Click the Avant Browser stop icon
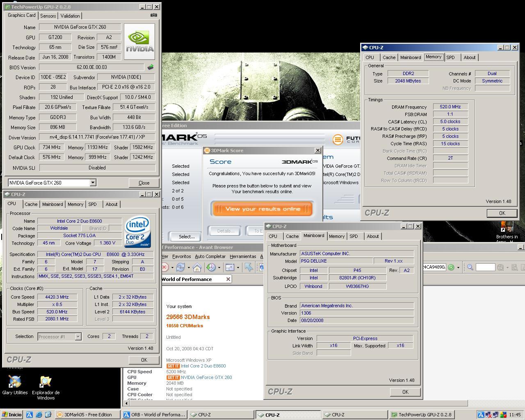 tap(165, 267)
